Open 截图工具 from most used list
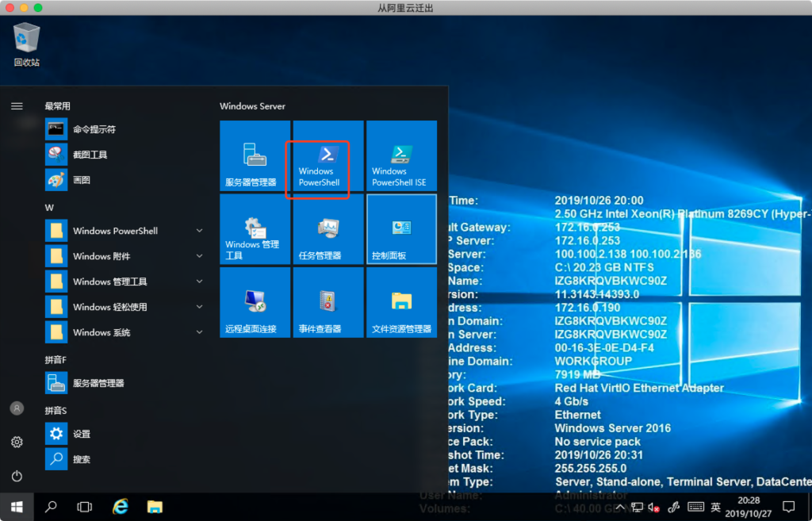812x521 pixels. [90, 155]
